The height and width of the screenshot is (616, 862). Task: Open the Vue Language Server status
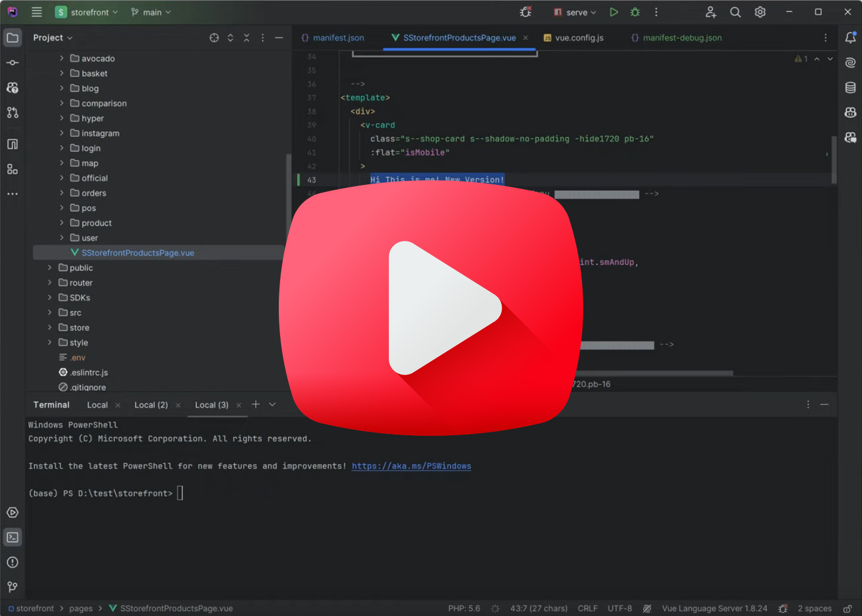(x=715, y=608)
